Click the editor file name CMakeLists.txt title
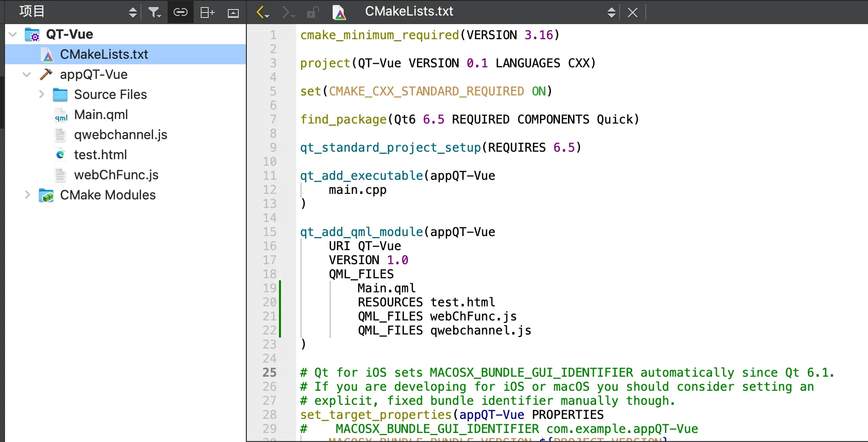Viewport: 868px width, 442px height. tap(409, 12)
